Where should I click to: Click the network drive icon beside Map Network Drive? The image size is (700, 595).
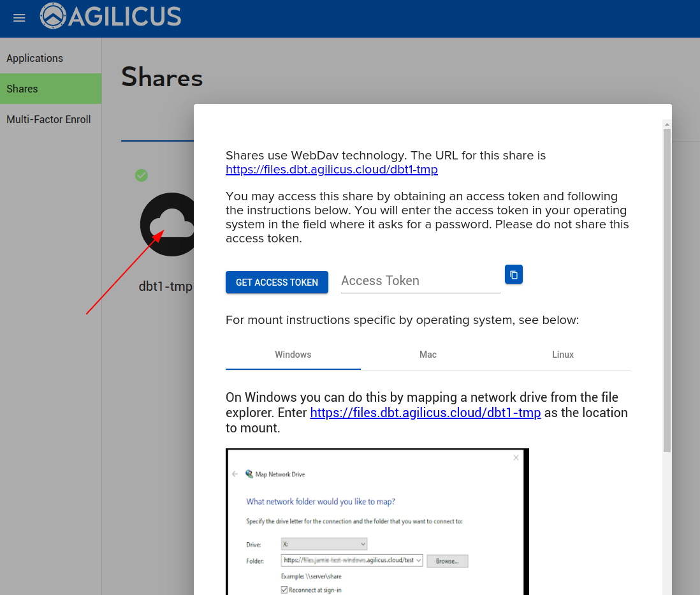pos(249,474)
